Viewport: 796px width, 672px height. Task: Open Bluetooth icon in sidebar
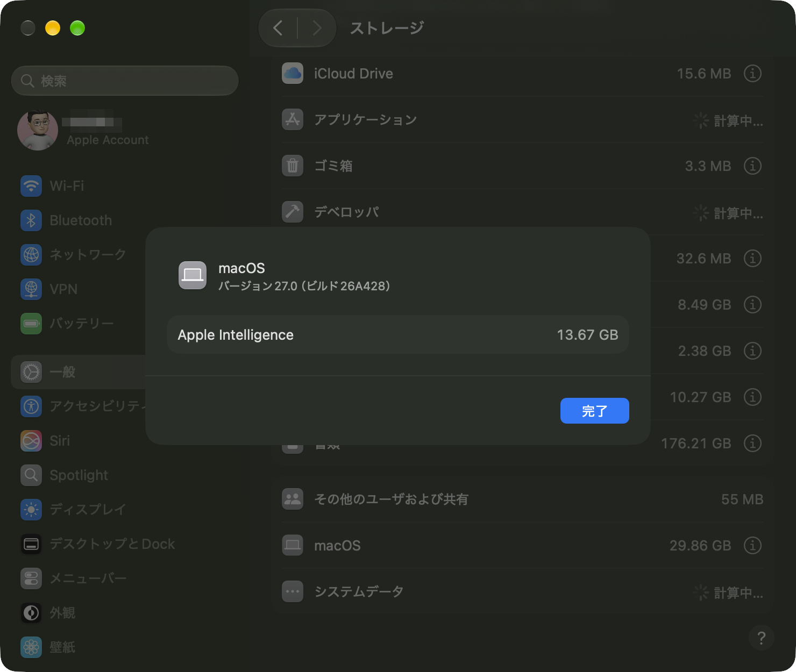point(31,220)
